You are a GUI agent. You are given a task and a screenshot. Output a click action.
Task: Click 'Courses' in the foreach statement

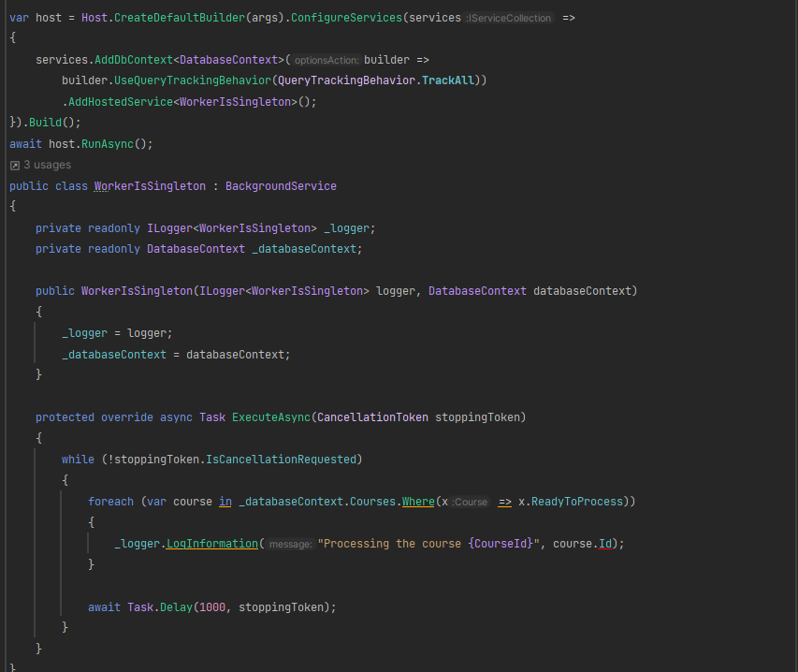pyautogui.click(x=372, y=502)
